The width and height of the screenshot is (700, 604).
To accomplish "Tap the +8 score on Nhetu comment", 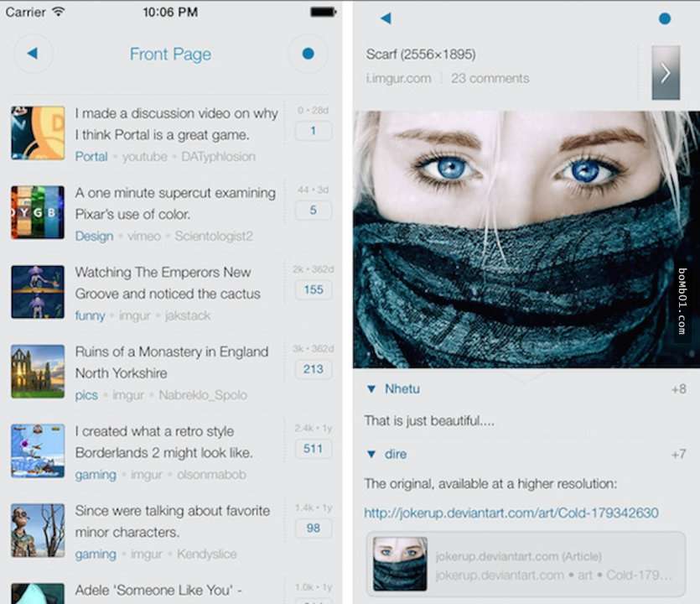I will click(679, 389).
